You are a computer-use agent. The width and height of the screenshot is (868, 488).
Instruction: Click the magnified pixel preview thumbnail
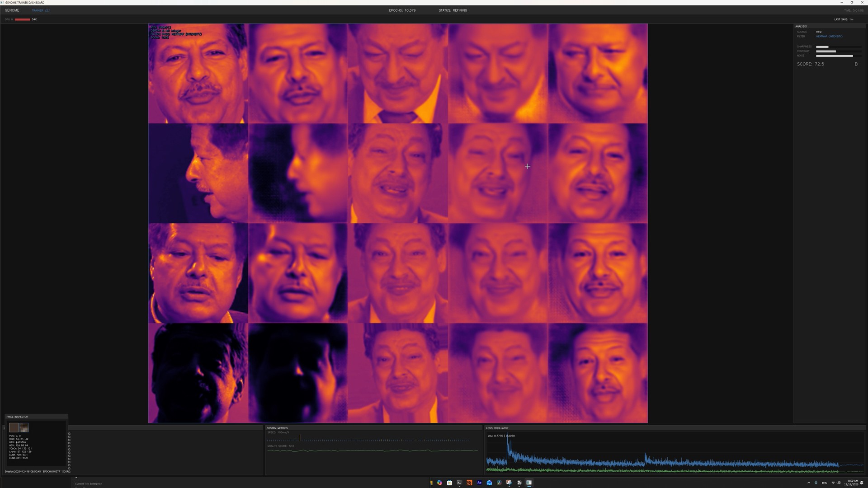[24, 427]
